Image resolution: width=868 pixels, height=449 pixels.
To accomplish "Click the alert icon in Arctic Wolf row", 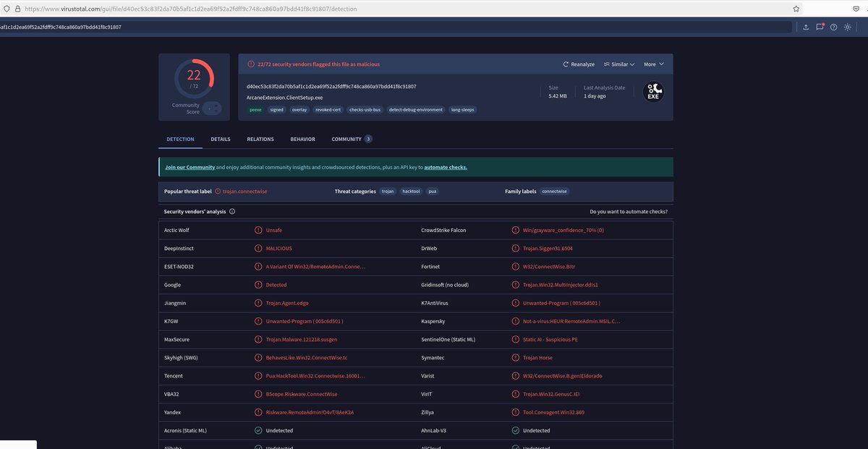I will click(258, 230).
